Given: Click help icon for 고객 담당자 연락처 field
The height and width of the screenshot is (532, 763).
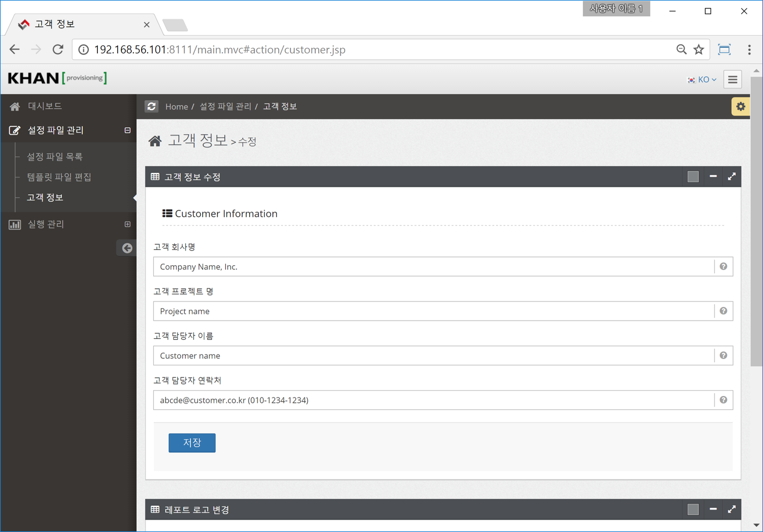Looking at the screenshot, I should (723, 400).
